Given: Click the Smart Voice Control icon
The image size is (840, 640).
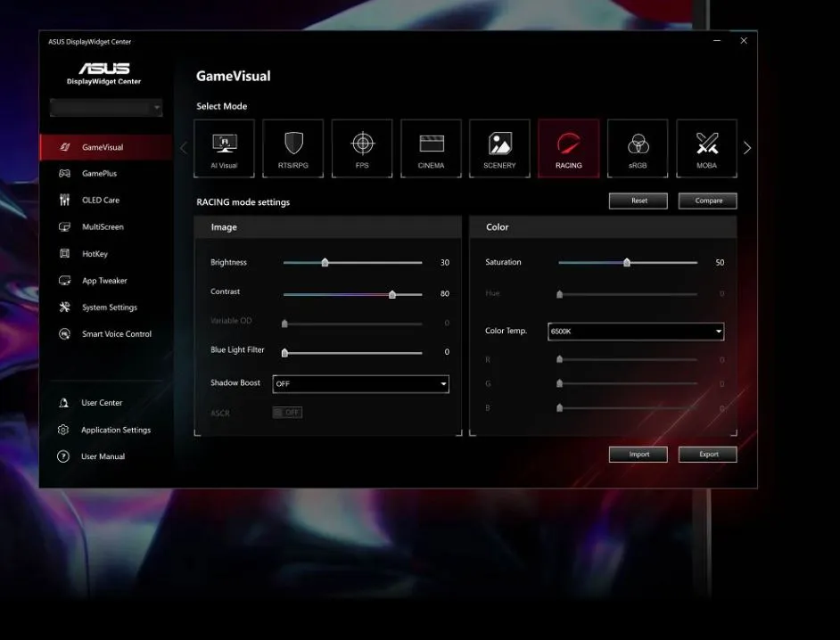Looking at the screenshot, I should pos(64,334).
